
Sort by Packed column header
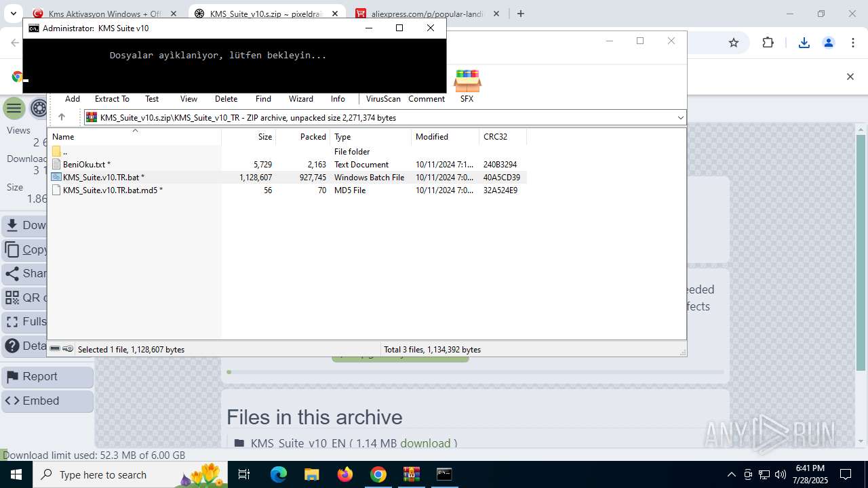pos(303,137)
